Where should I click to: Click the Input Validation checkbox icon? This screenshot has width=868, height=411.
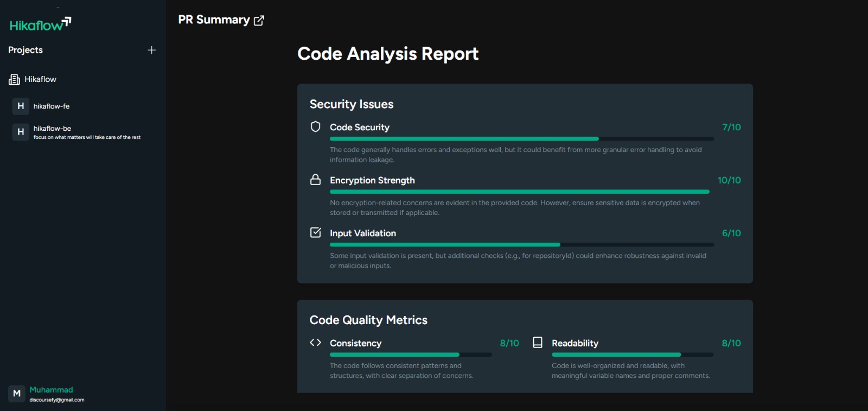(315, 233)
